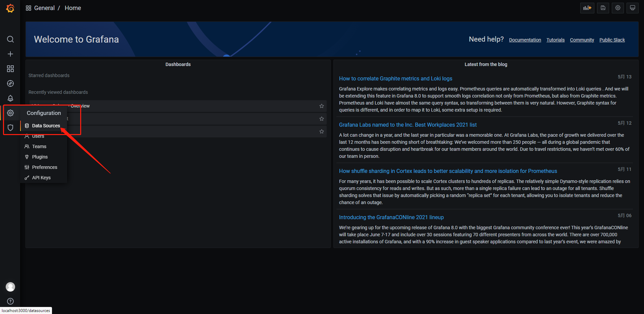Open Dashboard settings gear in top toolbar
Screen dimensions: 644x314
pos(618,8)
